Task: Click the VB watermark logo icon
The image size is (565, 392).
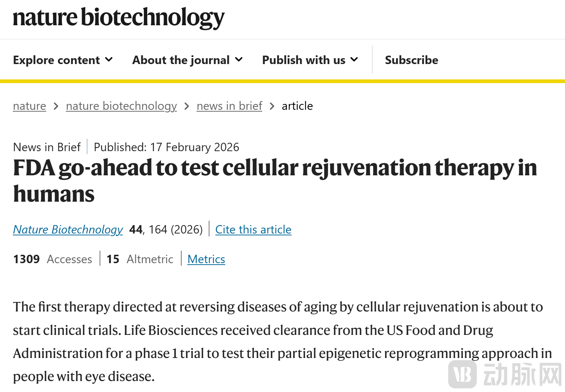Action: point(462,374)
